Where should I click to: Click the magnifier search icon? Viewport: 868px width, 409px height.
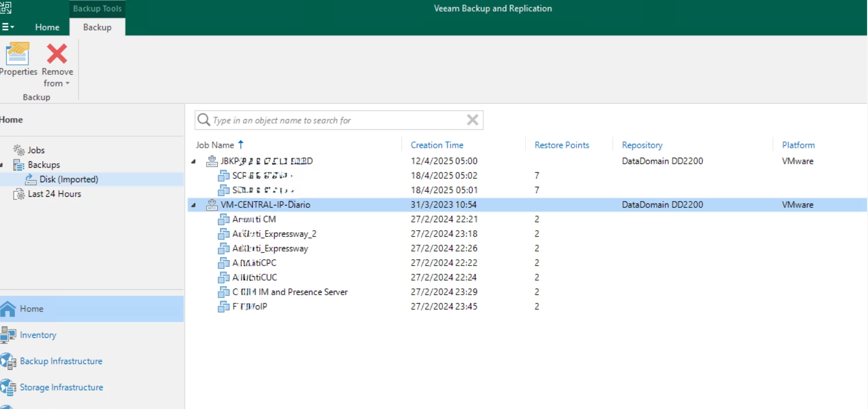[204, 120]
